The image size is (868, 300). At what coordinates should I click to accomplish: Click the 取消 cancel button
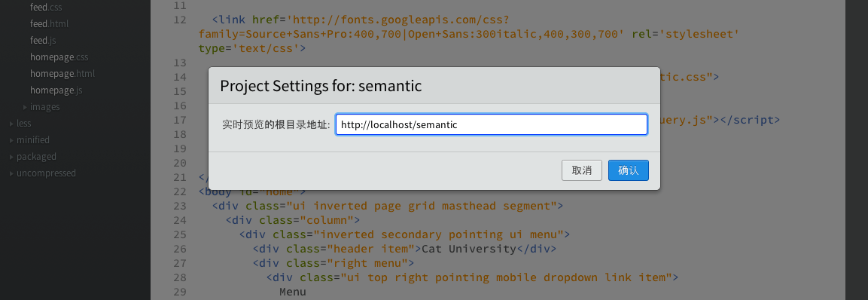pyautogui.click(x=582, y=170)
